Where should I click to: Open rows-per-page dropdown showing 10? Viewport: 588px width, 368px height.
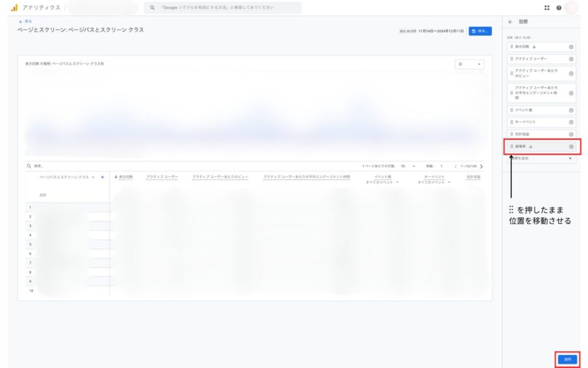tap(408, 166)
